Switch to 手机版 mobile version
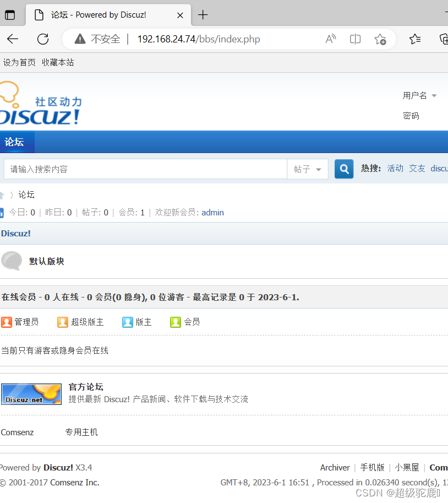Screen dimensions: 448x503 tap(373, 467)
